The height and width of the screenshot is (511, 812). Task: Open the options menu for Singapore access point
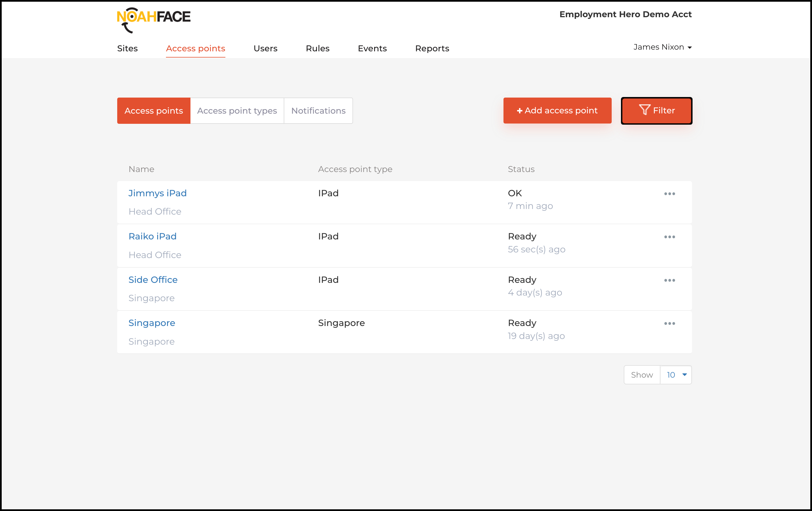pyautogui.click(x=670, y=323)
